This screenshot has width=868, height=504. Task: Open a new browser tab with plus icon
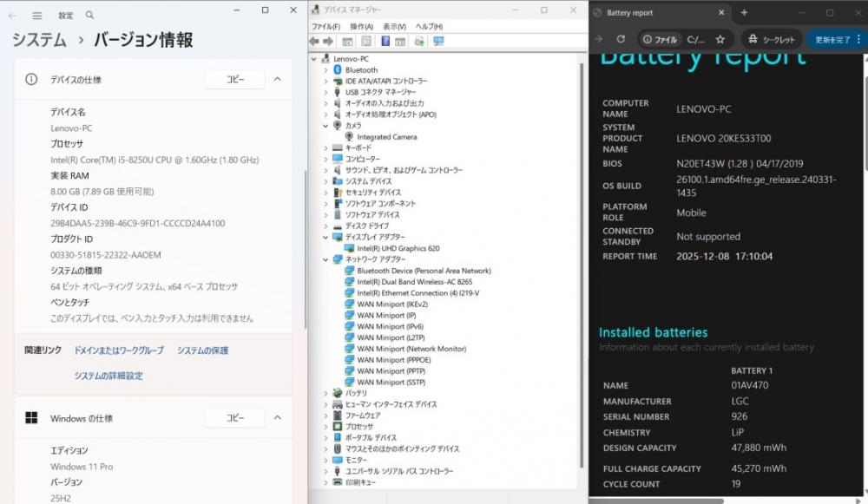[x=744, y=12]
